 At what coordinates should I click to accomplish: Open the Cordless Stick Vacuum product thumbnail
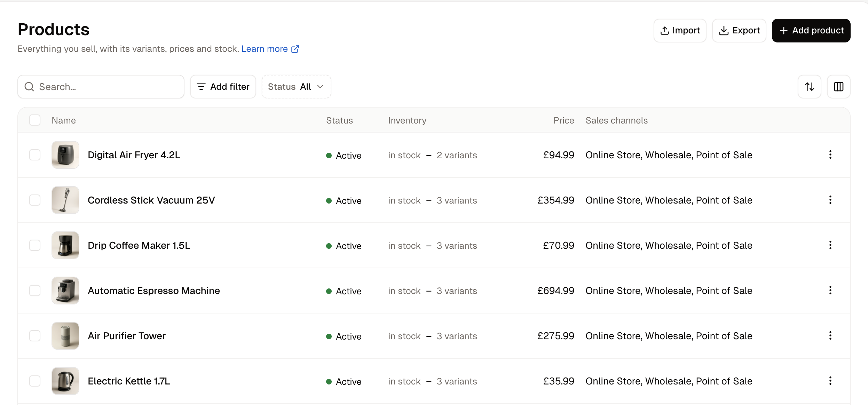[65, 200]
